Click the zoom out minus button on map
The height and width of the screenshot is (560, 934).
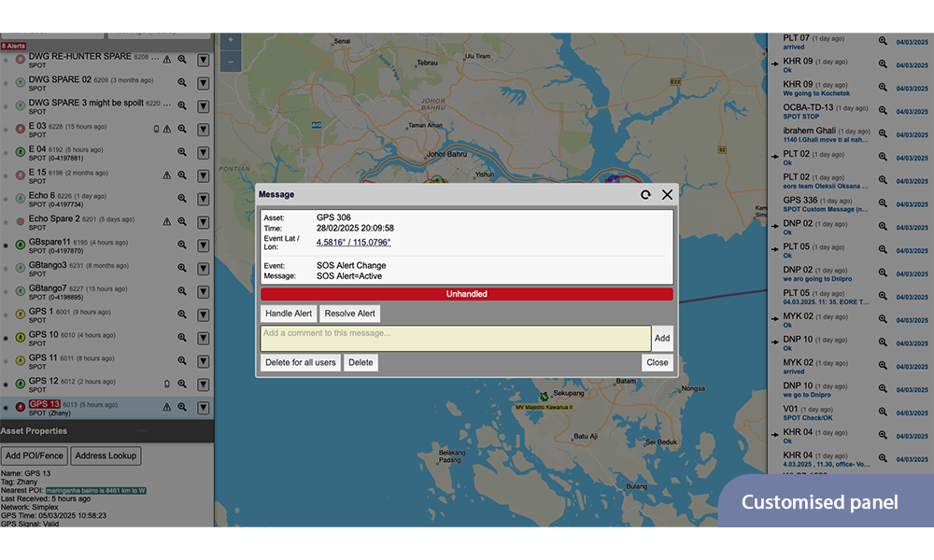(x=231, y=62)
